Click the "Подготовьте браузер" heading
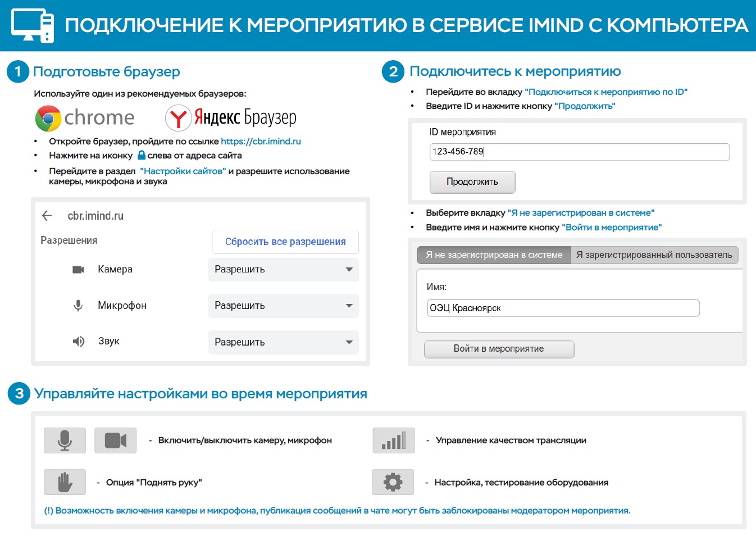This screenshot has width=756, height=536. tap(107, 72)
